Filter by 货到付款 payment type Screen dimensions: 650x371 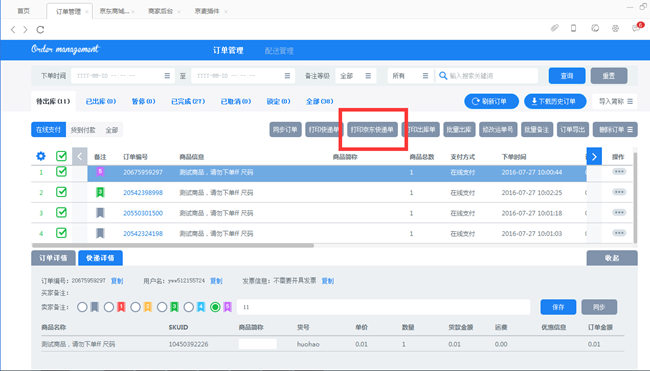83,130
